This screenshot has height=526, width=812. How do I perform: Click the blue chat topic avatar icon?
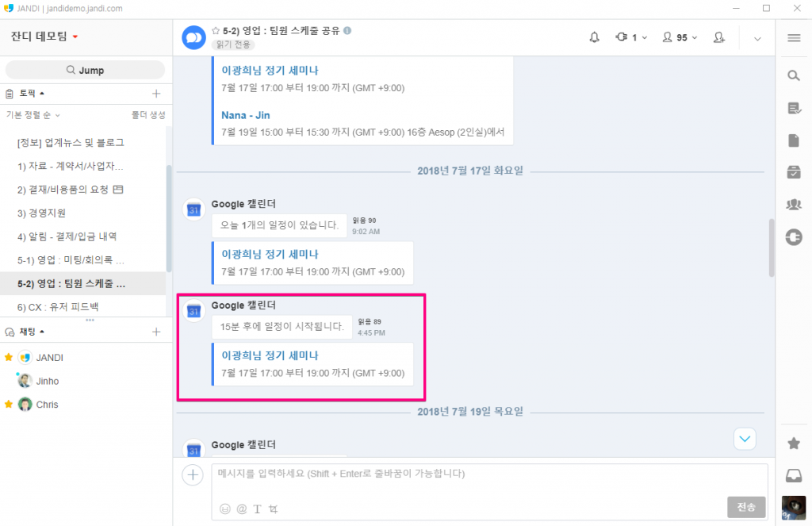tap(193, 38)
